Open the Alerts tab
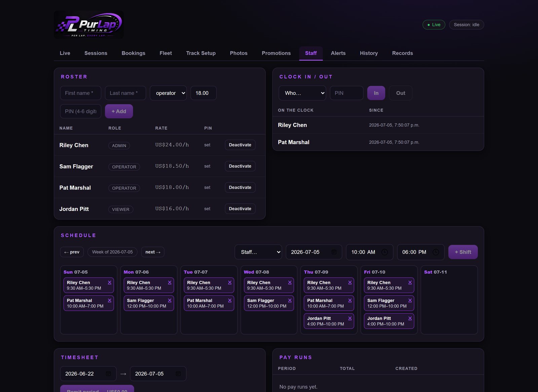Image resolution: width=538 pixels, height=392 pixels. (338, 53)
